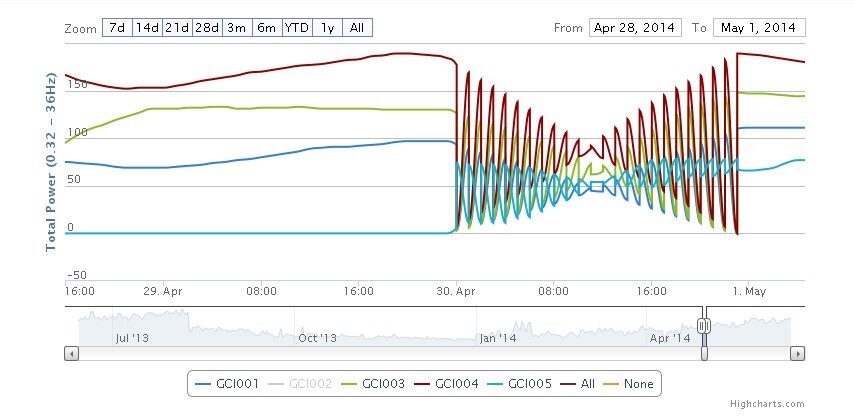The height and width of the screenshot is (420, 855).
Task: Show All data range zoom
Action: 357,28
